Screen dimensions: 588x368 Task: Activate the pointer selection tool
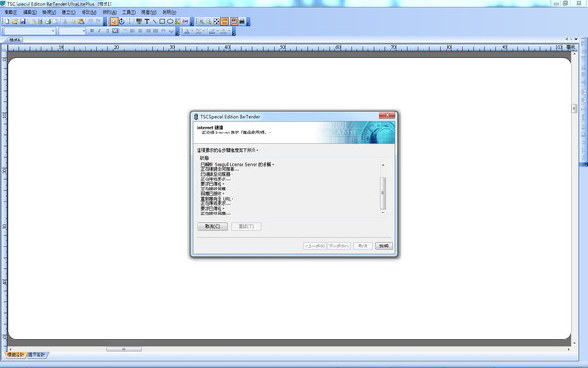point(114,22)
